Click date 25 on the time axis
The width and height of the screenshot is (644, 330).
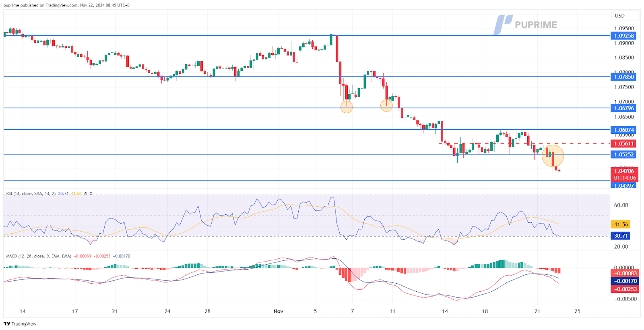(577, 311)
